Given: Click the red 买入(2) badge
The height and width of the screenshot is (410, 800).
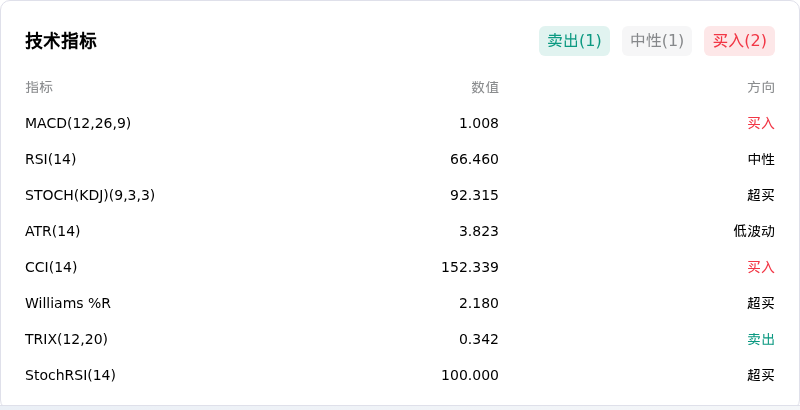Looking at the screenshot, I should point(739,41).
